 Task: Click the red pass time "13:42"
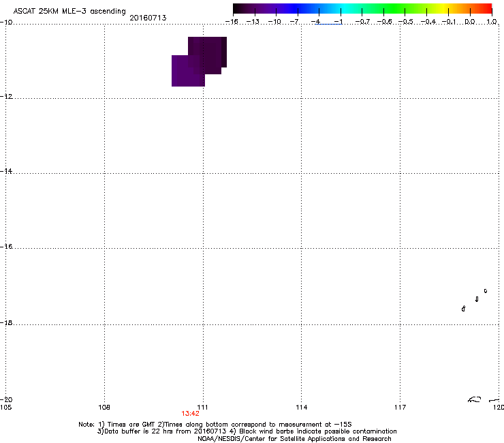pyautogui.click(x=190, y=414)
